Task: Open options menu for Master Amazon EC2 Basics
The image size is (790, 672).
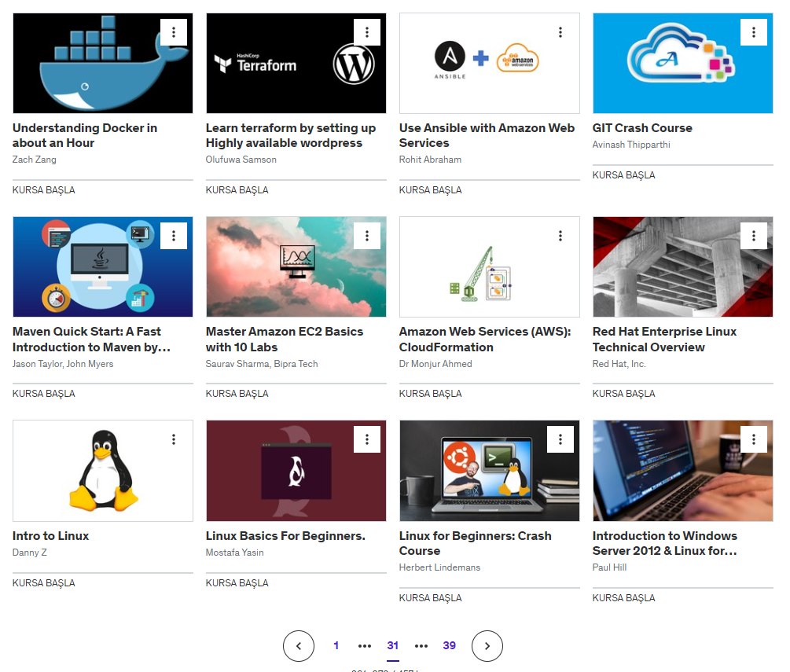Action: [x=367, y=236]
